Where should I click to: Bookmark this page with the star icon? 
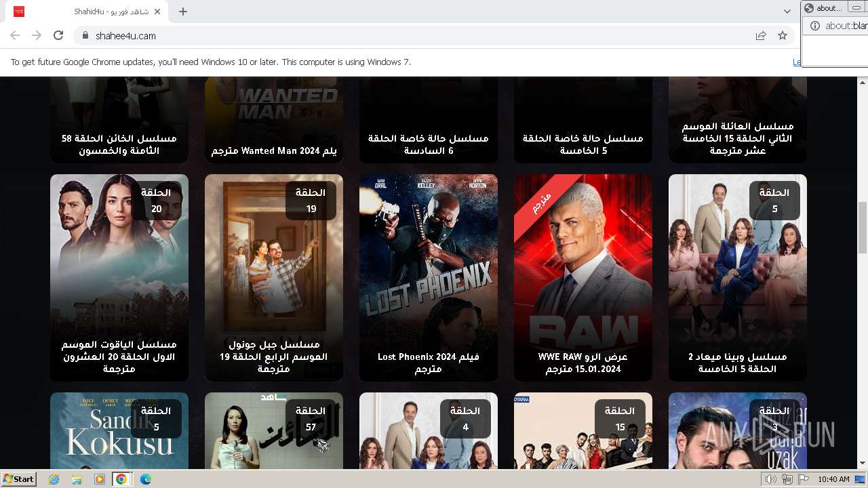[783, 35]
